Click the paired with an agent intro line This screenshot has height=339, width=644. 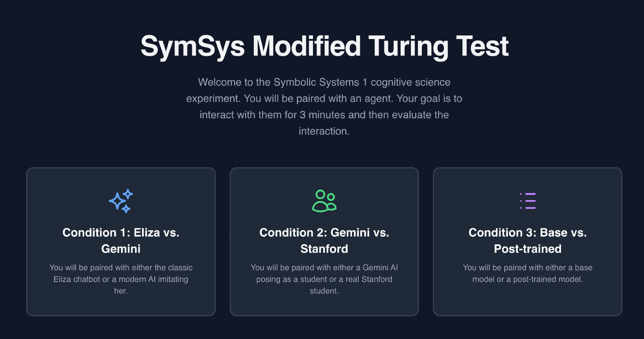pos(324,98)
